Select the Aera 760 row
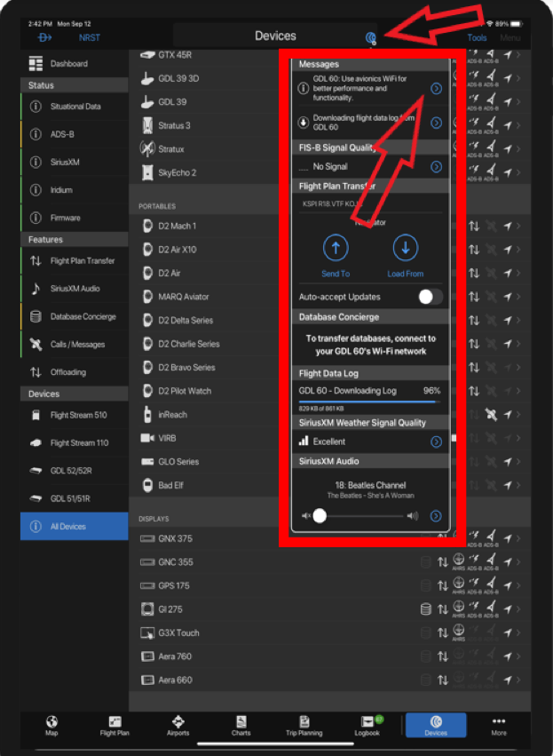The height and width of the screenshot is (756, 553). click(330, 657)
